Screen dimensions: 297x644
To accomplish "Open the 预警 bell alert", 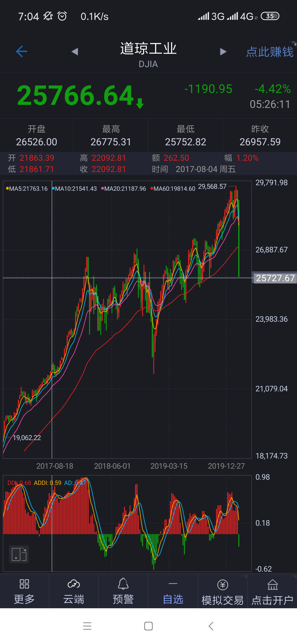I will point(123,591).
